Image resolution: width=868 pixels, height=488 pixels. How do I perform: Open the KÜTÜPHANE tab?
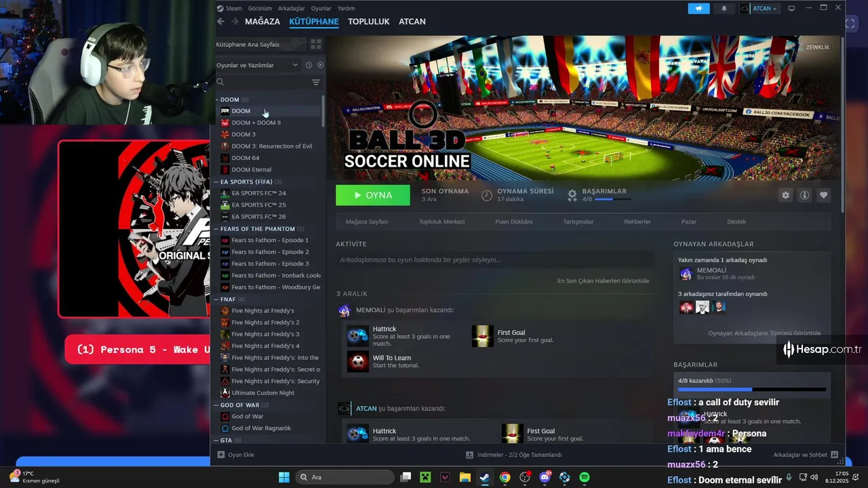click(x=314, y=22)
